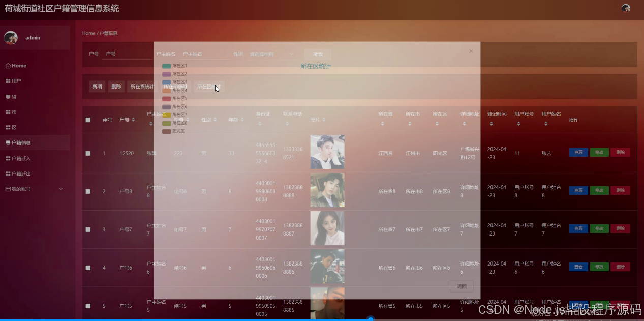Sort table by 照片 column arrows
Viewport: 644px width, 321px height.
point(324,120)
